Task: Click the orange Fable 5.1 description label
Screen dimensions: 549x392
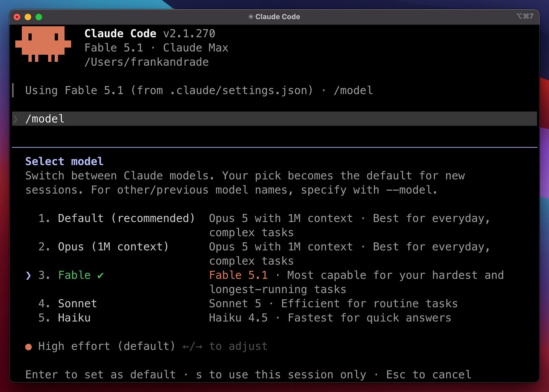Action: 238,275
